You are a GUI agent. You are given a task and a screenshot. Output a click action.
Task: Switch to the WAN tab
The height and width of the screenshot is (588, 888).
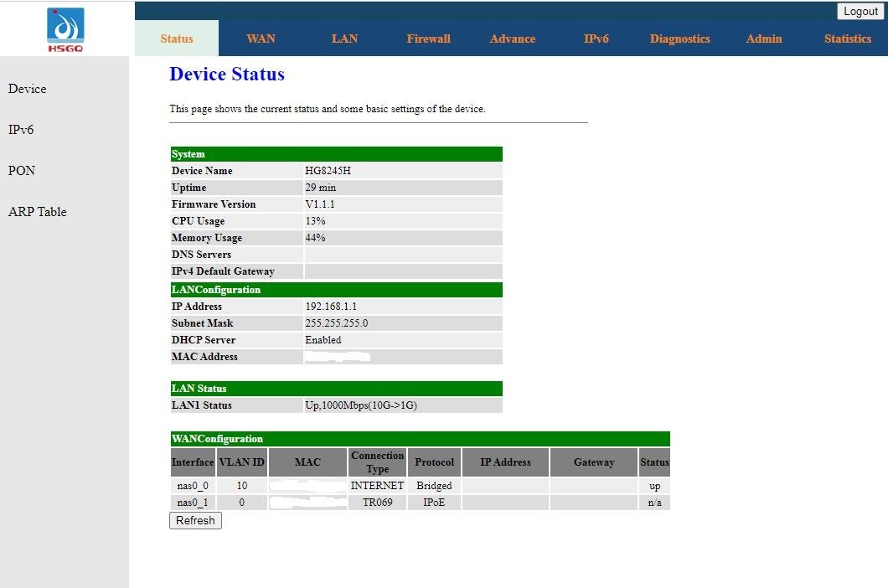coord(261,39)
